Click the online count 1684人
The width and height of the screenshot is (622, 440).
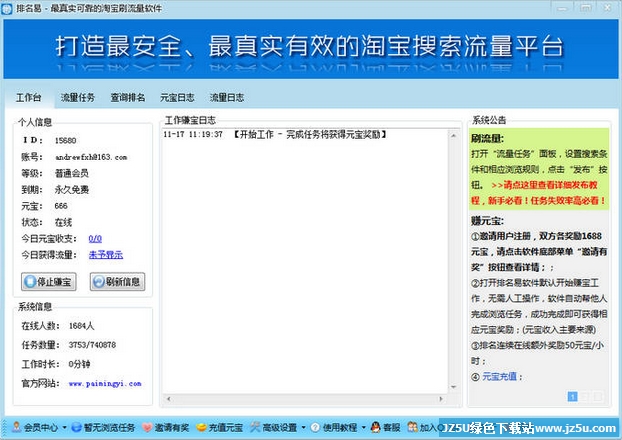82,326
